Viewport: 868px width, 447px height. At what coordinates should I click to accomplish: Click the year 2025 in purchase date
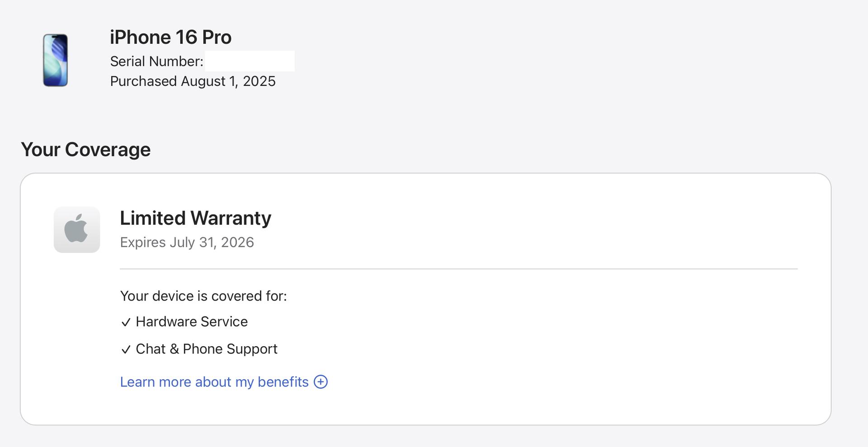coord(259,81)
